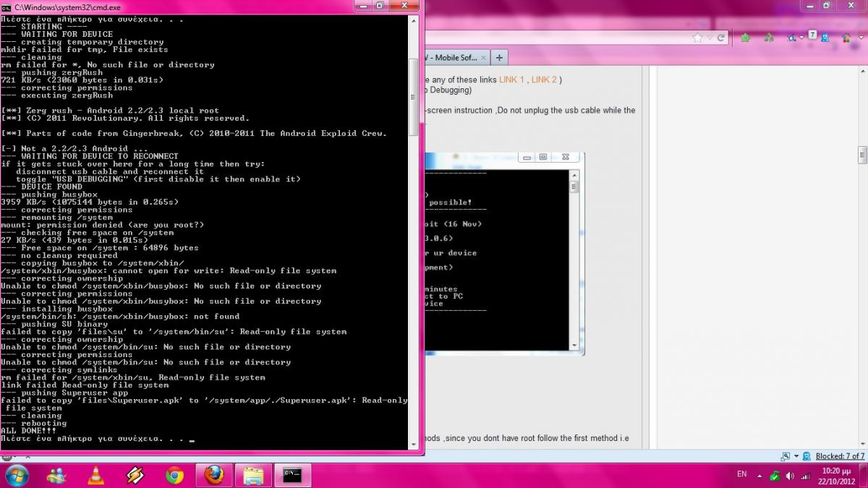Click '--- pushing Superuser app' line
This screenshot has height=488, width=868.
[x=64, y=393]
